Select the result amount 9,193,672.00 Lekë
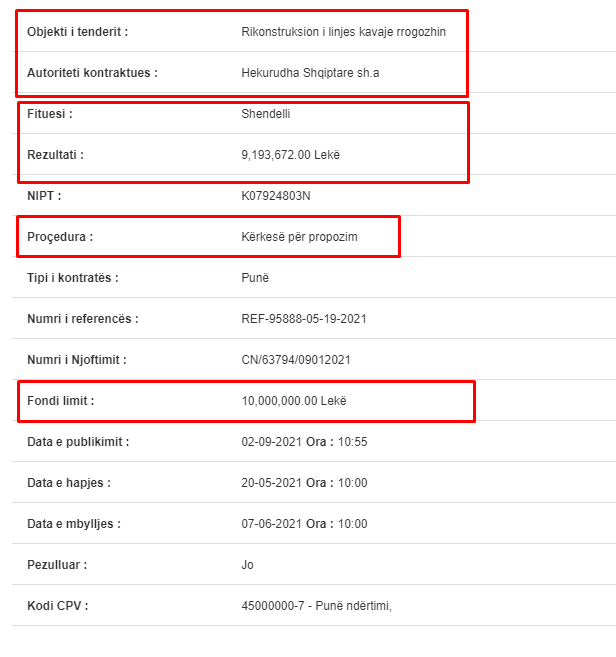 point(290,155)
